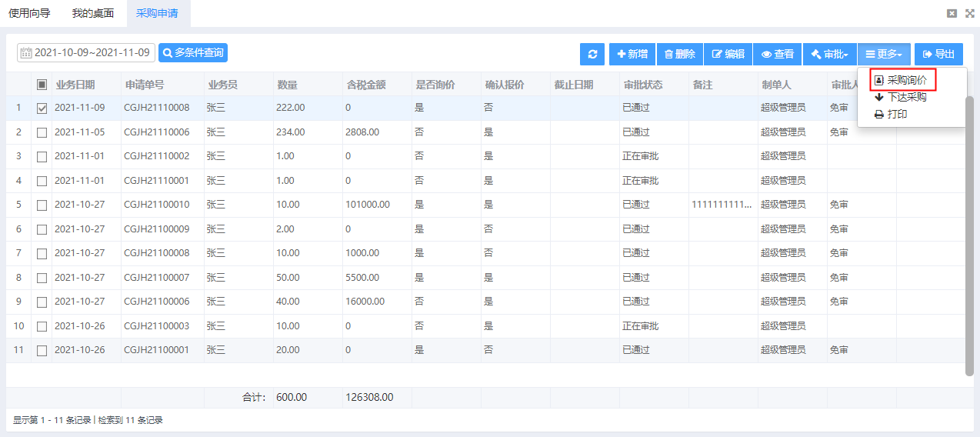The height and width of the screenshot is (437, 980).
Task: Click the 5500.00 amount cell
Action: click(377, 277)
